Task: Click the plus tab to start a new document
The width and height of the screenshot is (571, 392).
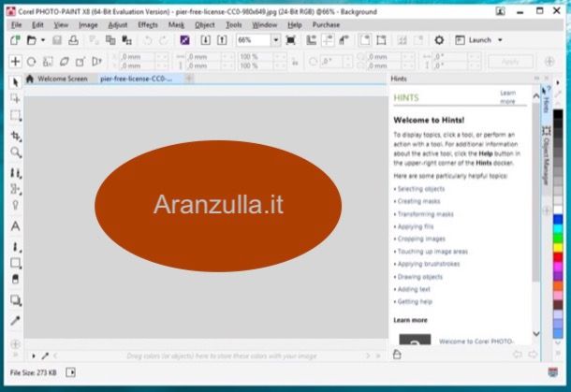Action: click(189, 78)
